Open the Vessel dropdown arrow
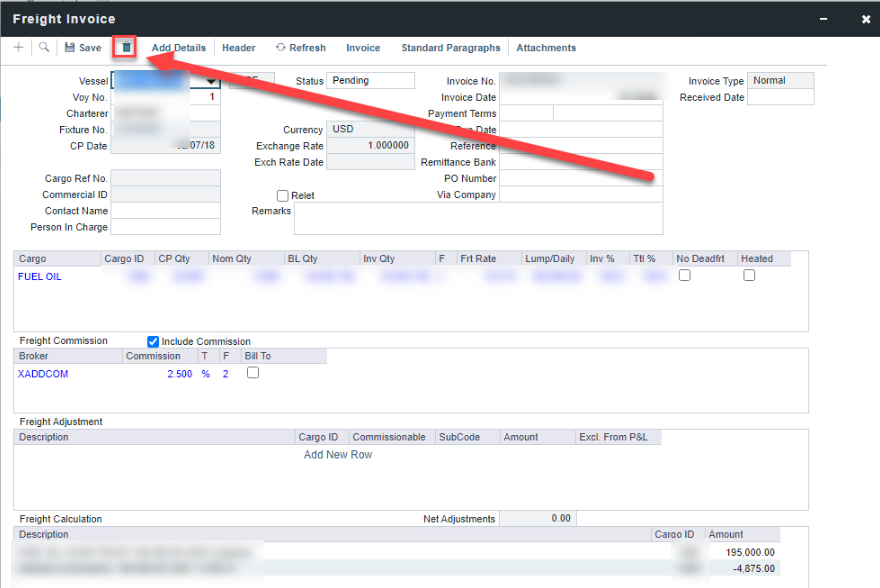Image resolution: width=880 pixels, height=588 pixels. click(x=211, y=81)
